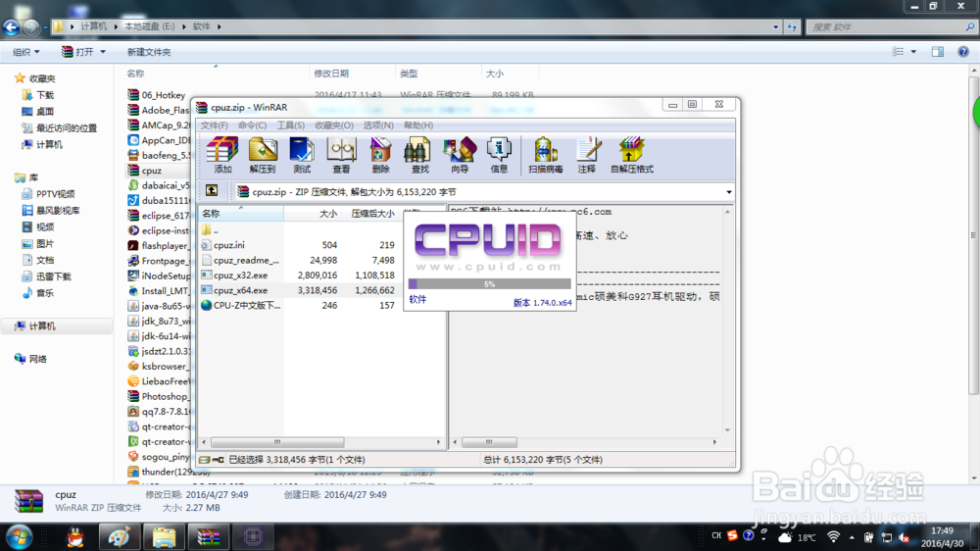Open 图片 library in the sidebar
Image resolution: width=980 pixels, height=551 pixels.
coord(39,243)
